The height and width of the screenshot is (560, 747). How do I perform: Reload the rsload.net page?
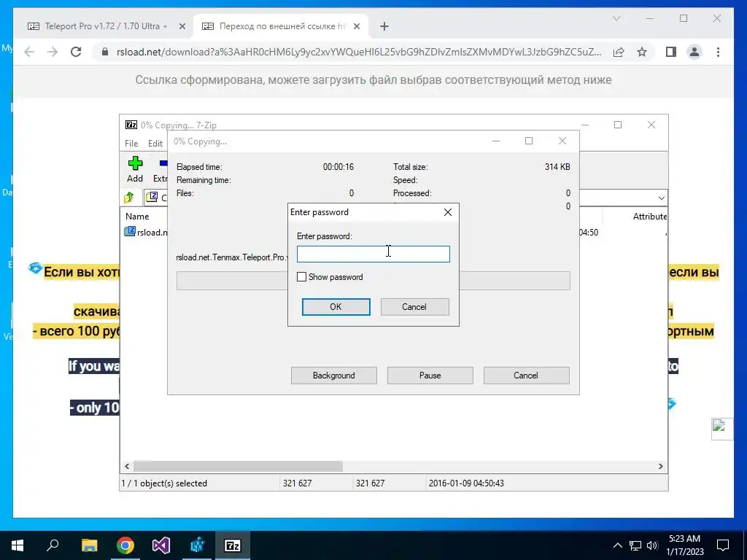[x=76, y=52]
